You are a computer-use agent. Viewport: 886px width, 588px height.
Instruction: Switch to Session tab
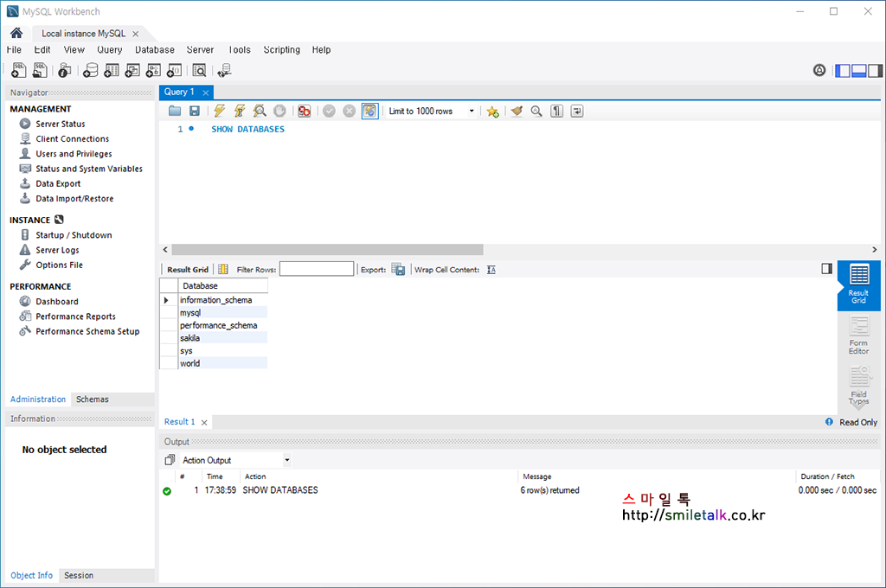[x=79, y=576]
